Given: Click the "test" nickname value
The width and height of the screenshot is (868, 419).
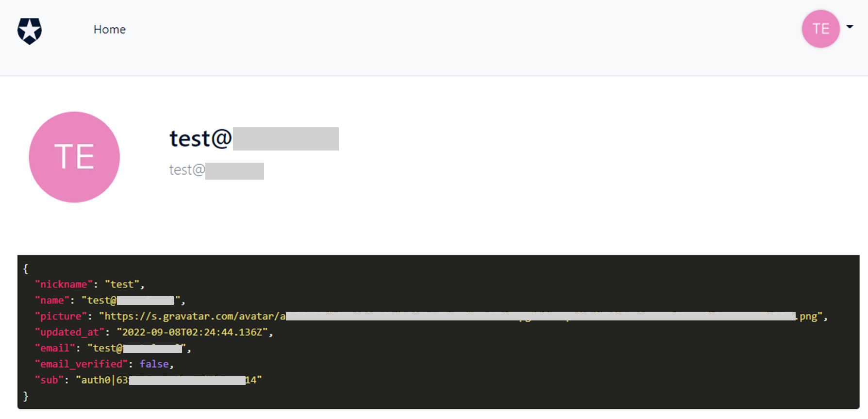Looking at the screenshot, I should (122, 284).
